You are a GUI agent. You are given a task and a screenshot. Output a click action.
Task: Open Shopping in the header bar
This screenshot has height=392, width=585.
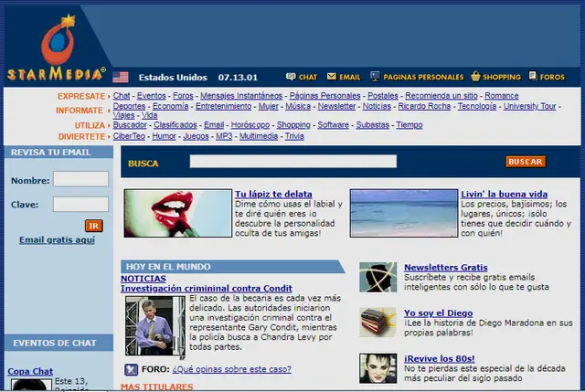click(x=495, y=77)
